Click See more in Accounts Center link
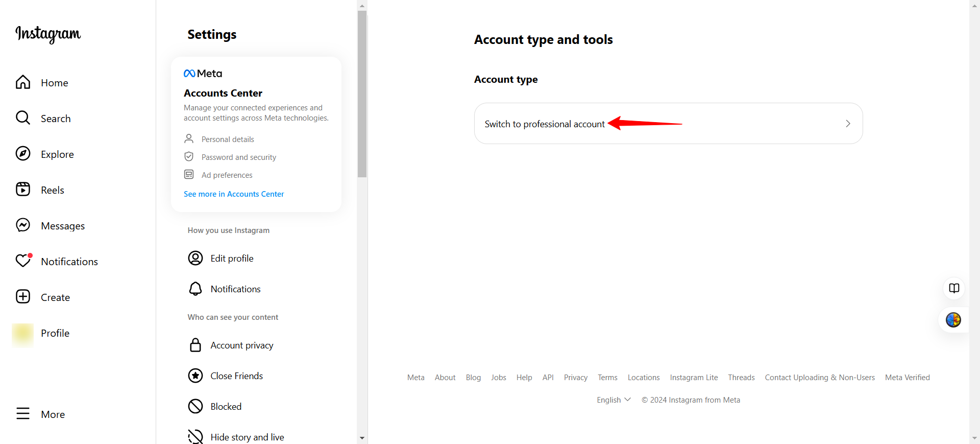The height and width of the screenshot is (444, 980). [x=234, y=194]
